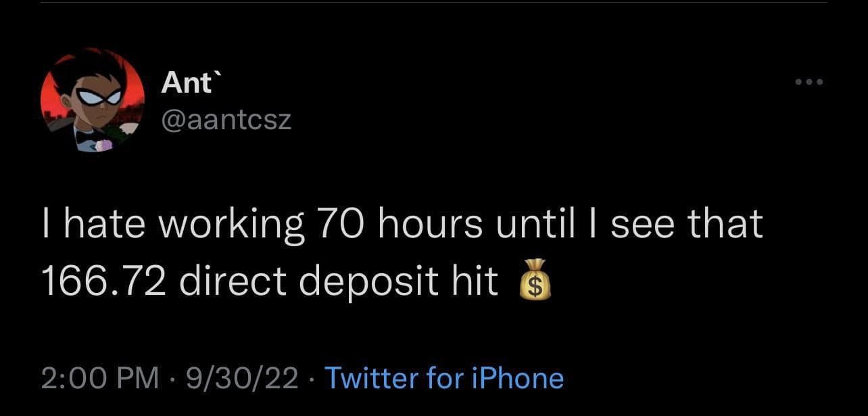Click the Robin profile avatar
868x416 pixels.
pyautogui.click(x=93, y=100)
